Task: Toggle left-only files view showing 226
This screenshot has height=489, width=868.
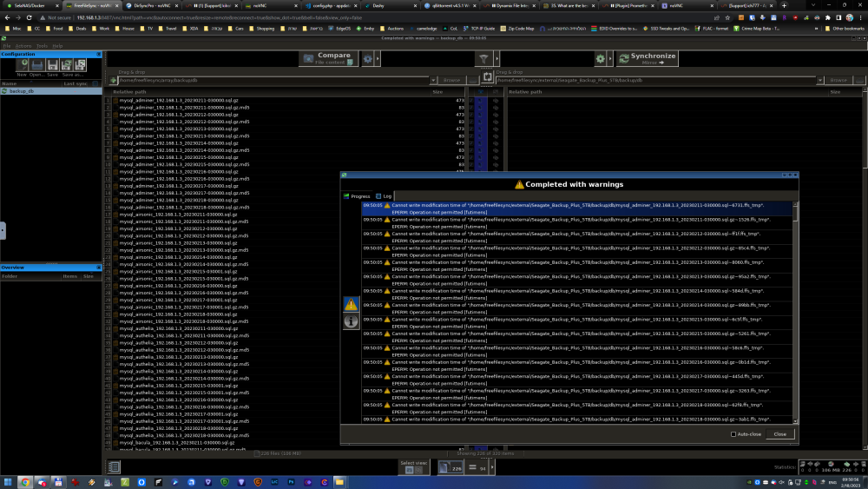Action: click(x=450, y=467)
